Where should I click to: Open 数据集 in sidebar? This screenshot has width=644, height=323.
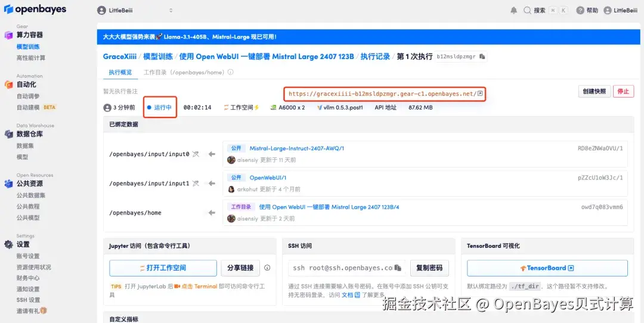tap(25, 145)
